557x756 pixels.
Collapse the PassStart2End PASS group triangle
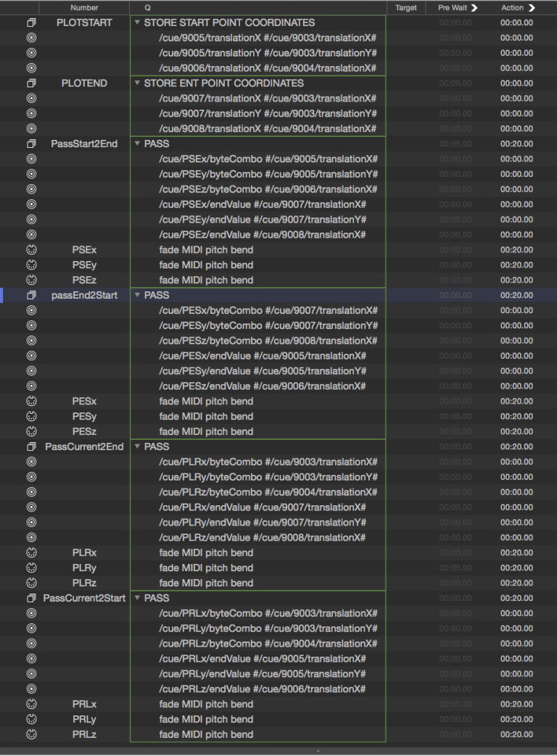click(137, 144)
